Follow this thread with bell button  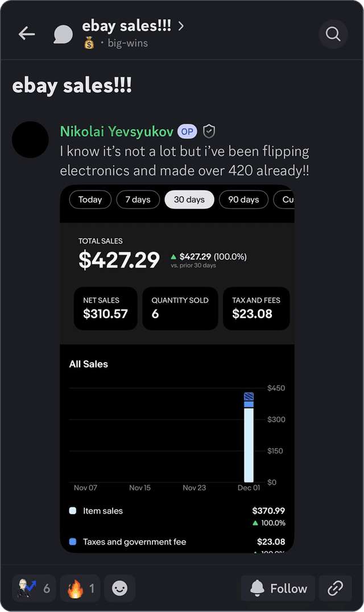click(278, 588)
